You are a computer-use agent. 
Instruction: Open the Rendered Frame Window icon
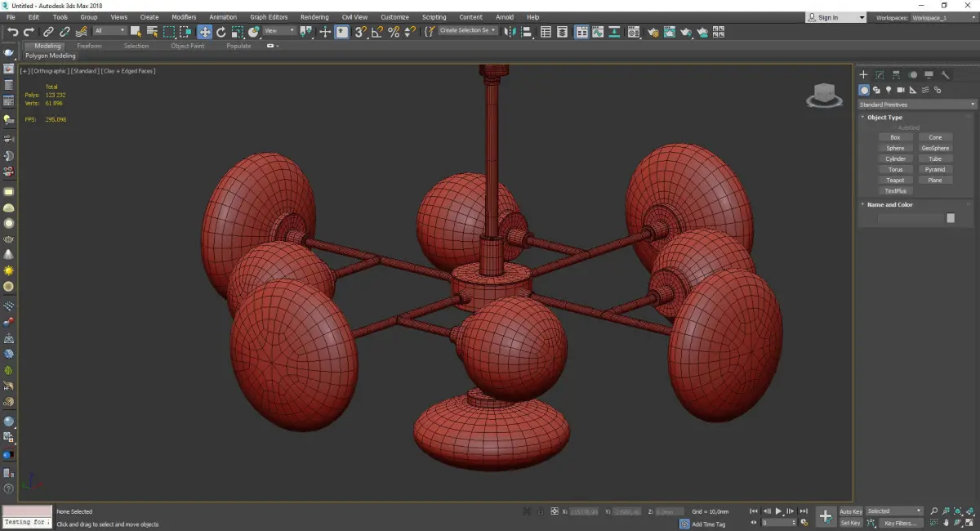670,32
